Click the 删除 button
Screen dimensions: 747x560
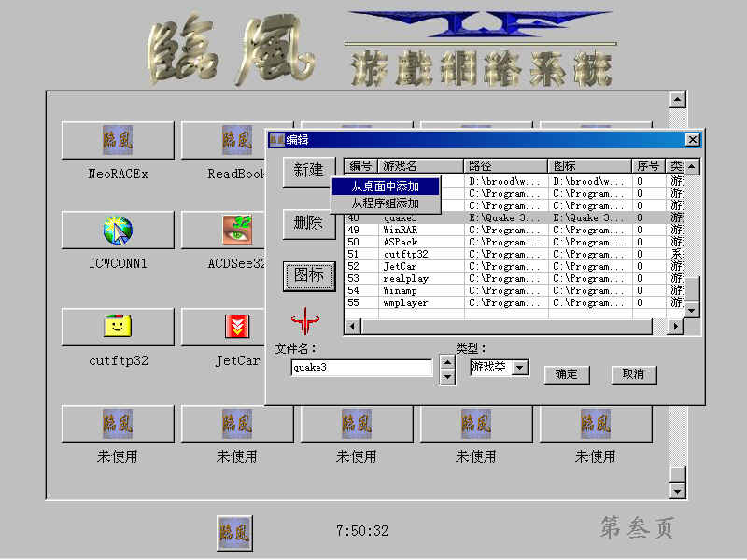(308, 224)
